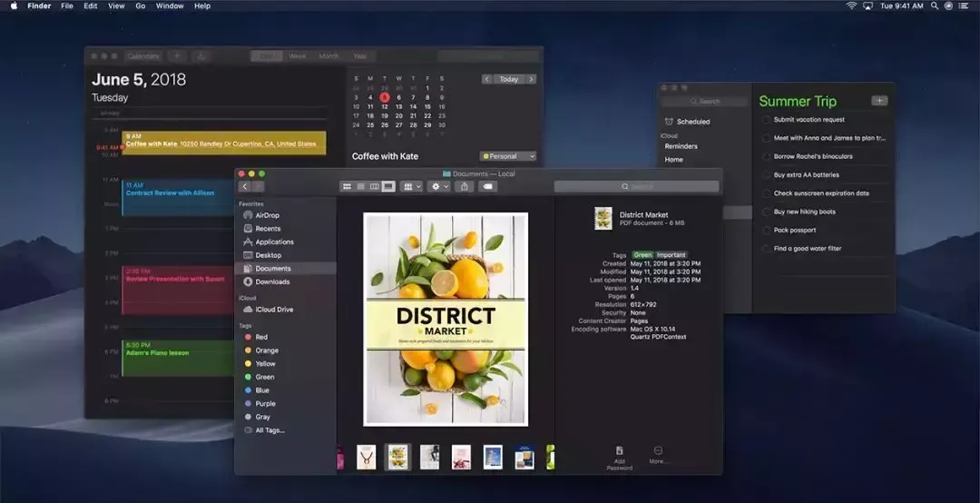Open the Action gear dropdown menu
Screen dimensions: 980x503
(x=439, y=186)
